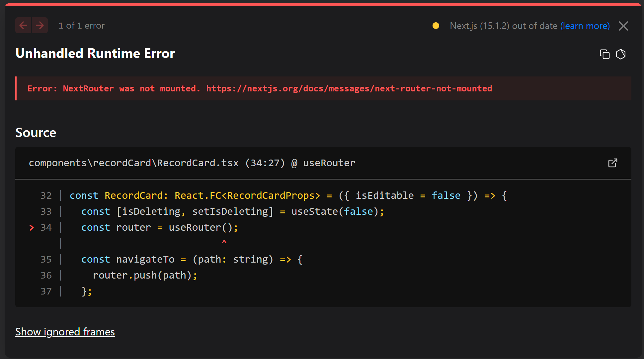Go to the next error arrow

[x=40, y=25]
